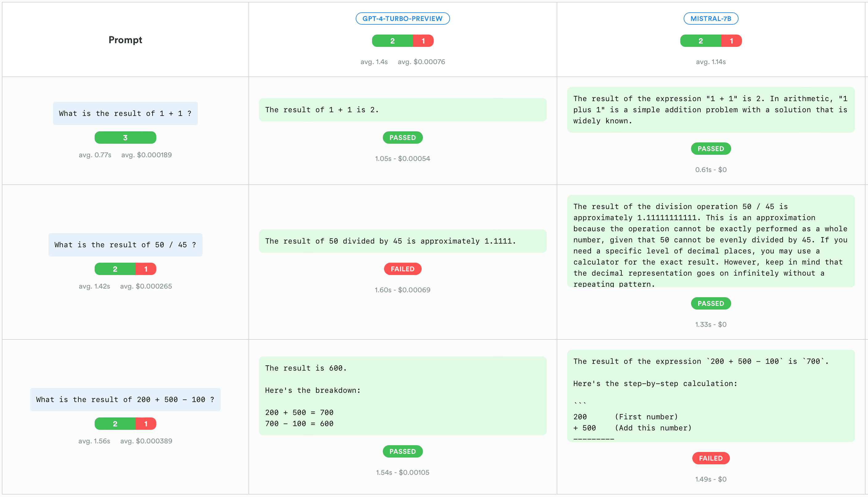
Task: Click PASSED badge for GPT-4 200 + 500 - 100
Action: coord(403,451)
